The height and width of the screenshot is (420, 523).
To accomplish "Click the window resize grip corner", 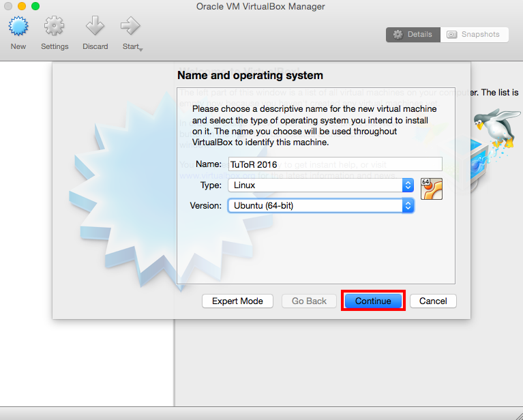I will [519, 416].
